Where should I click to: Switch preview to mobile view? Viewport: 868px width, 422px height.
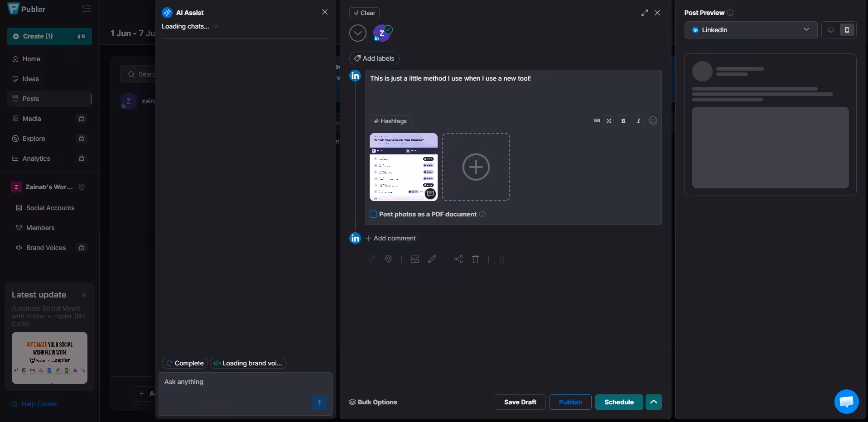click(x=847, y=30)
